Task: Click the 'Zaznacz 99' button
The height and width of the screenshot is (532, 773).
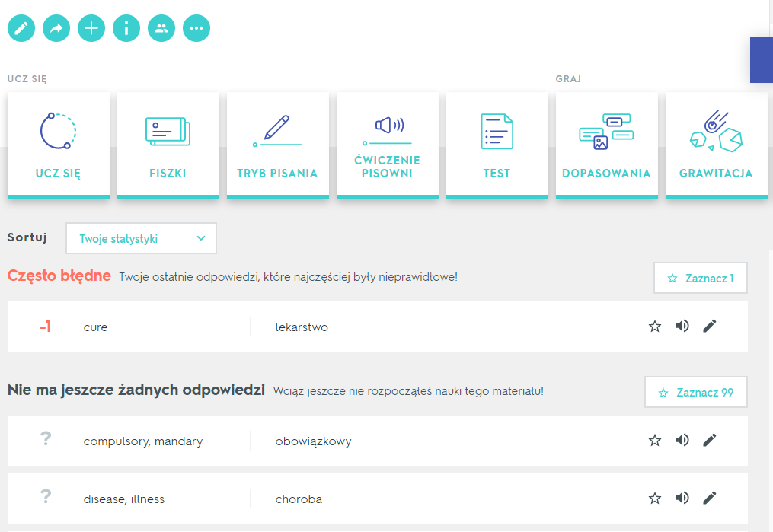Action: click(x=696, y=393)
